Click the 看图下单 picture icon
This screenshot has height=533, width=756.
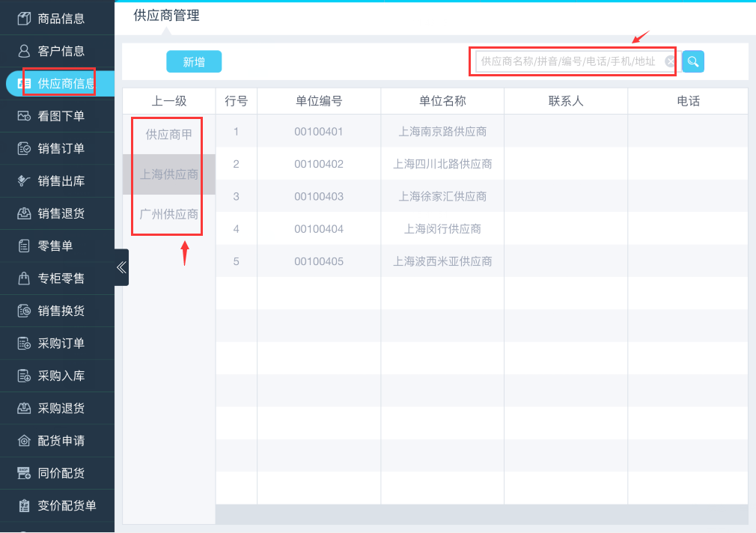click(x=24, y=116)
